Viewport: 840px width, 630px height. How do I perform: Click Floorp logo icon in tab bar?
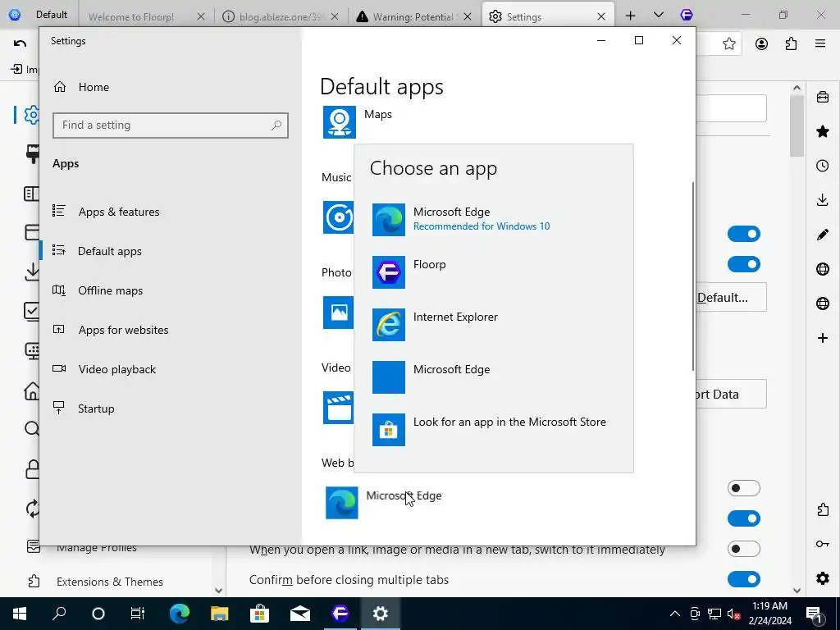pyautogui.click(x=687, y=15)
